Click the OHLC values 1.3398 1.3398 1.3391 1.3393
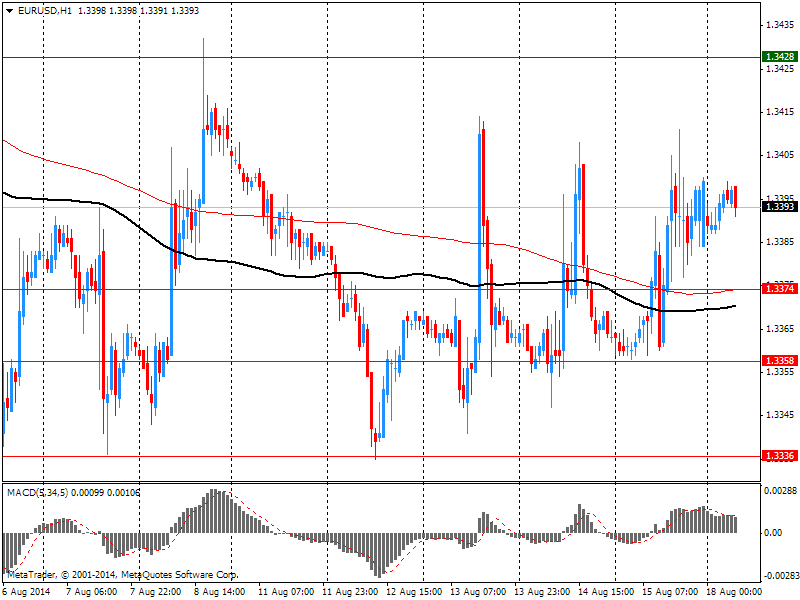The width and height of the screenshot is (800, 600). (138, 11)
